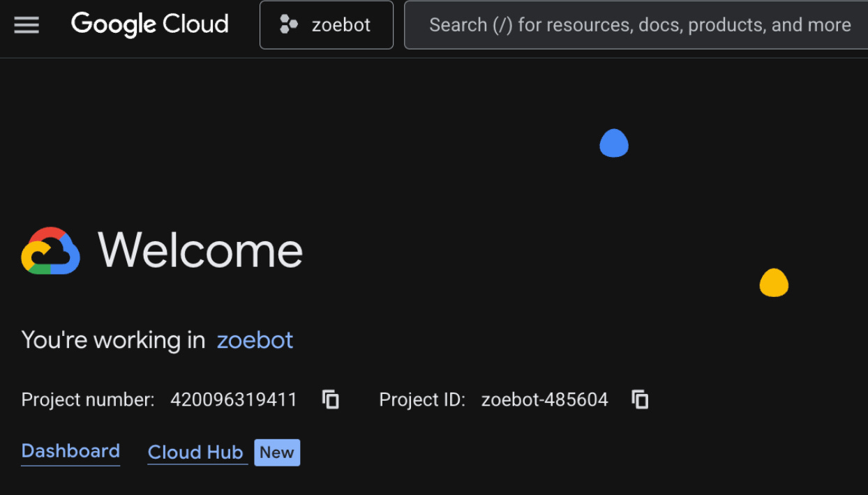Select the project number 420096319411

click(234, 399)
